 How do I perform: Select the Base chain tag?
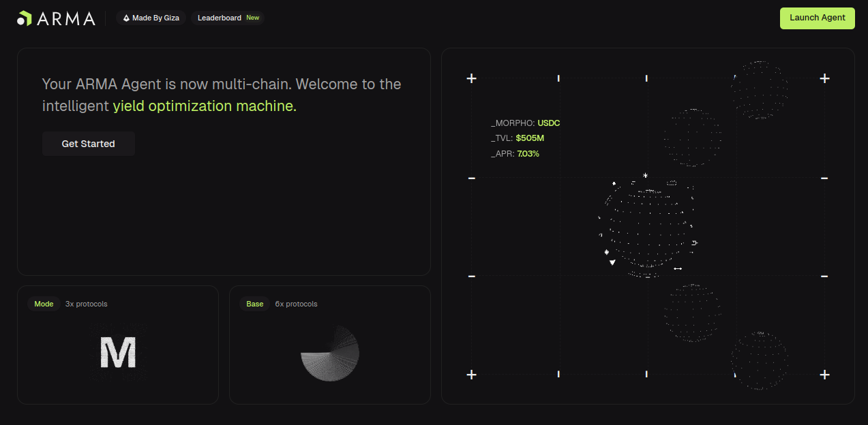[255, 304]
